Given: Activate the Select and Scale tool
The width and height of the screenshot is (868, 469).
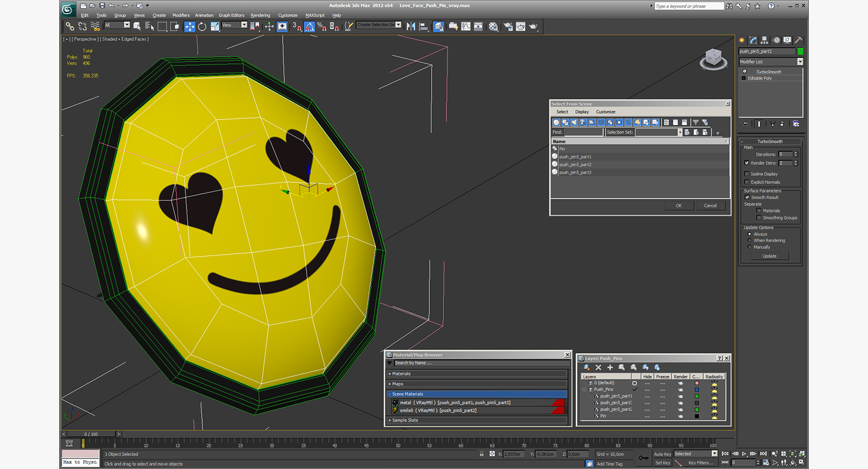Looking at the screenshot, I should click(x=215, y=26).
